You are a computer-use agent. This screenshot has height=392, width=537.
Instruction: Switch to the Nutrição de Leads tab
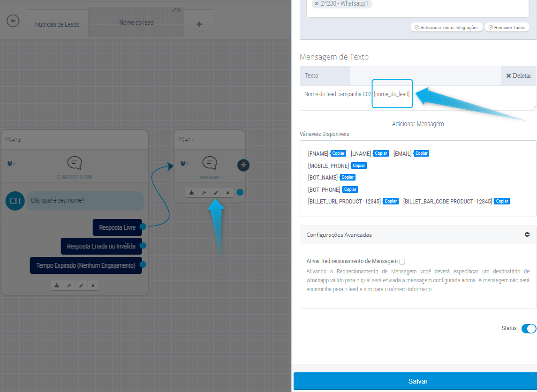tap(57, 24)
